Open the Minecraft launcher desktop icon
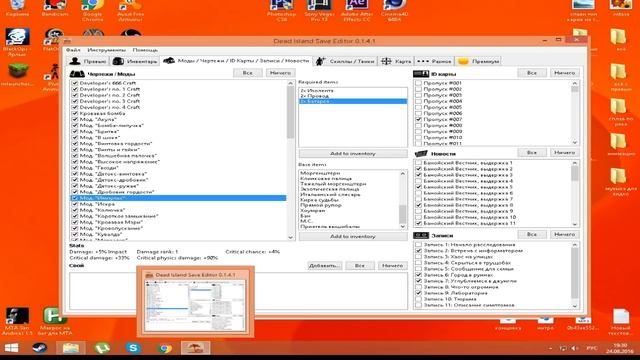This screenshot has width=640, height=360. 17,75
